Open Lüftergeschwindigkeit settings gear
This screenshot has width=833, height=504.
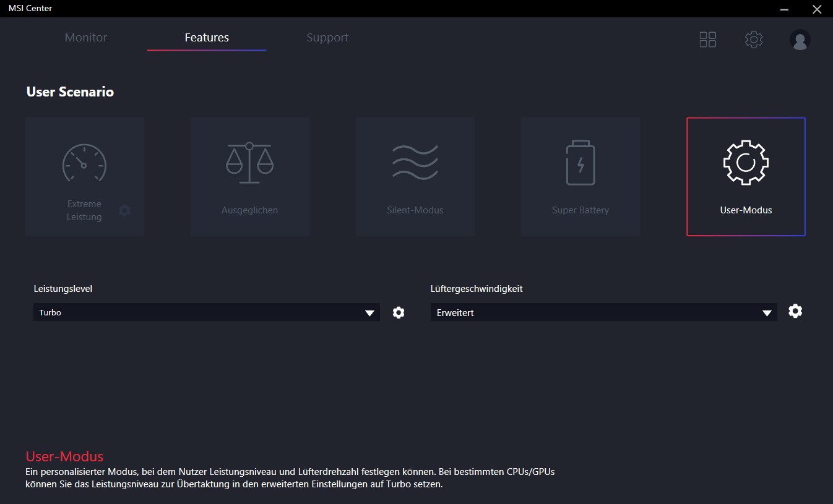tap(795, 311)
